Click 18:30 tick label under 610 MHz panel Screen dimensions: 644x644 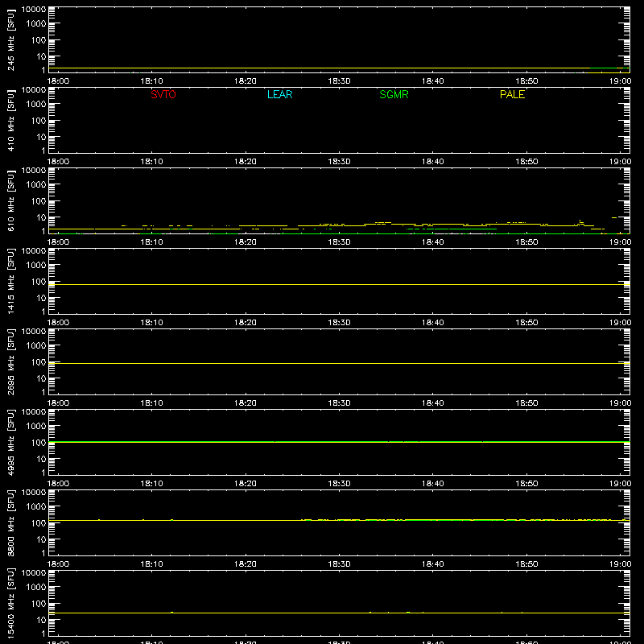coord(339,242)
